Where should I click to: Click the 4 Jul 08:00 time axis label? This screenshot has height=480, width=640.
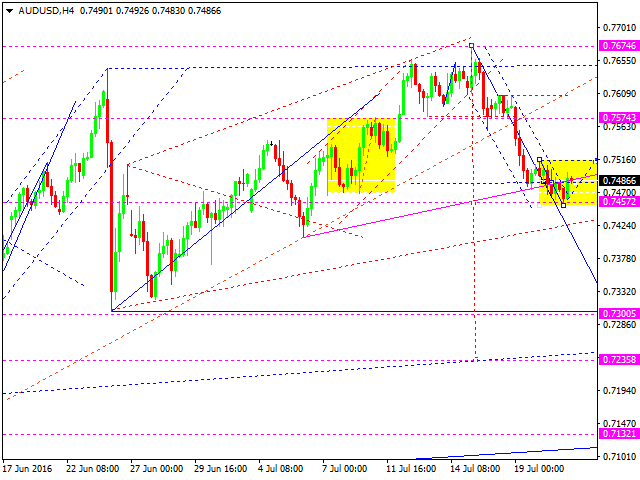tap(281, 469)
